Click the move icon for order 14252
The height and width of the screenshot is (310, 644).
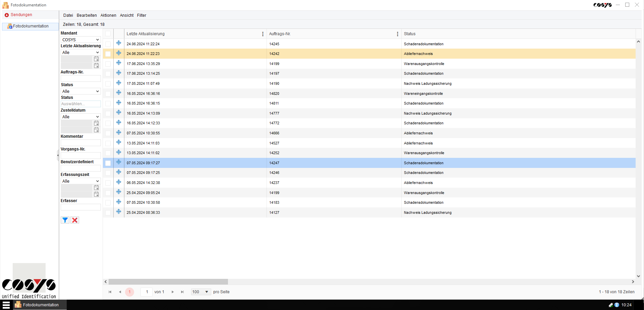(119, 152)
